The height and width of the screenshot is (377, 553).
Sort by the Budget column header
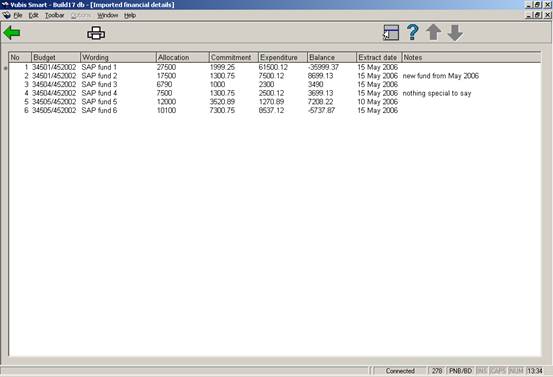[x=56, y=57]
